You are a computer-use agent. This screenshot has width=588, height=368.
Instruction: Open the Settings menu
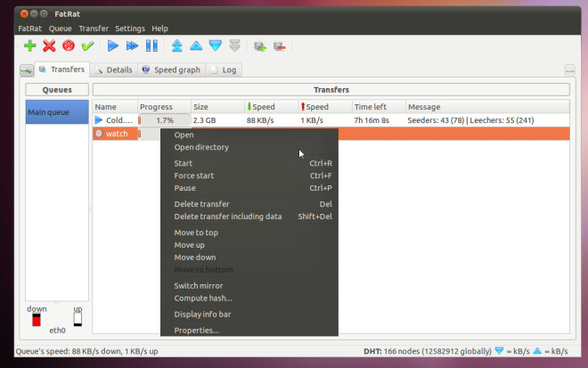click(130, 29)
